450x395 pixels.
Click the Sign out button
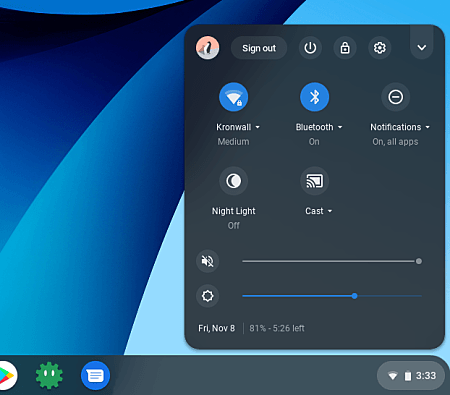259,48
